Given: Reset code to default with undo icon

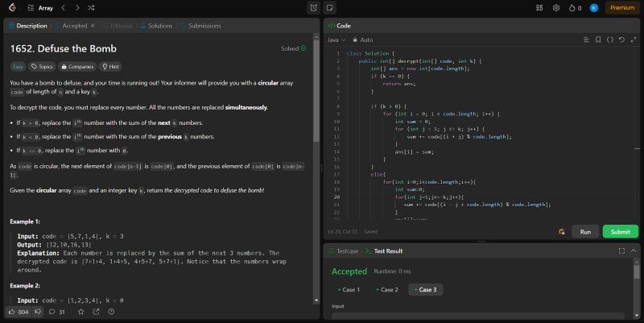Looking at the screenshot, I should click(x=621, y=39).
